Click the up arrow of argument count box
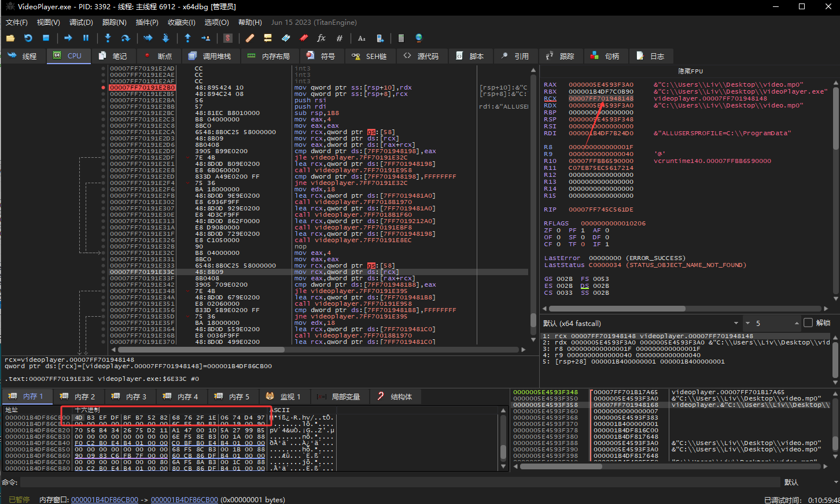 pyautogui.click(x=797, y=324)
